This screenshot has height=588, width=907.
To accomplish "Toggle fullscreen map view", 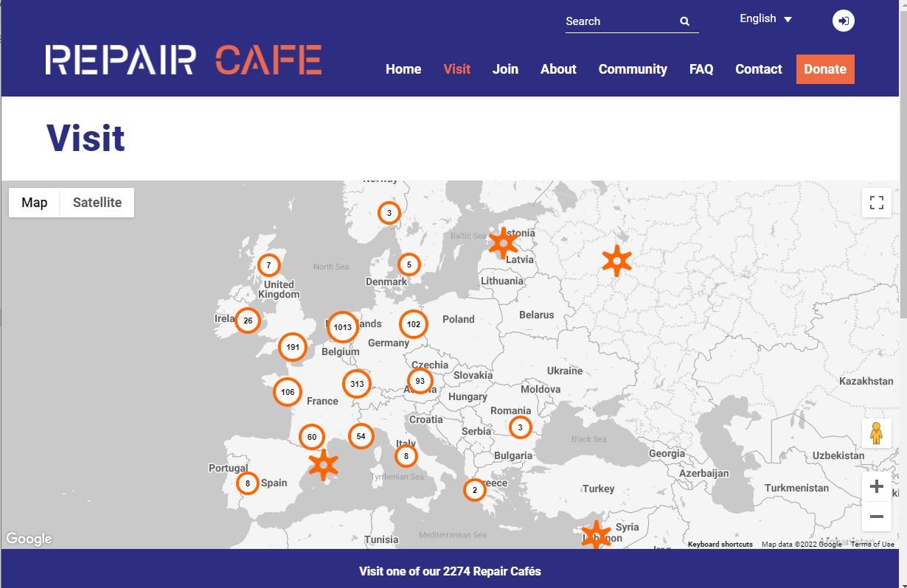I will click(876, 203).
